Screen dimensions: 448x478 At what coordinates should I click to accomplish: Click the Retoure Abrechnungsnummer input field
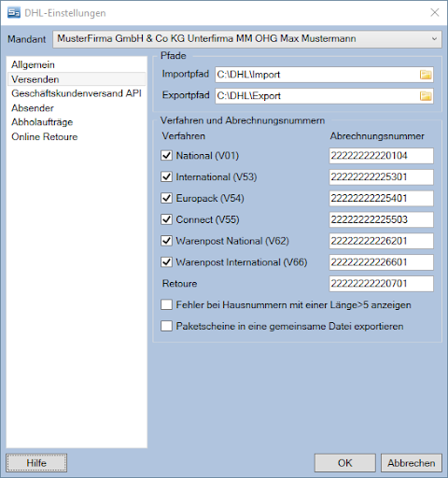pyautogui.click(x=381, y=284)
